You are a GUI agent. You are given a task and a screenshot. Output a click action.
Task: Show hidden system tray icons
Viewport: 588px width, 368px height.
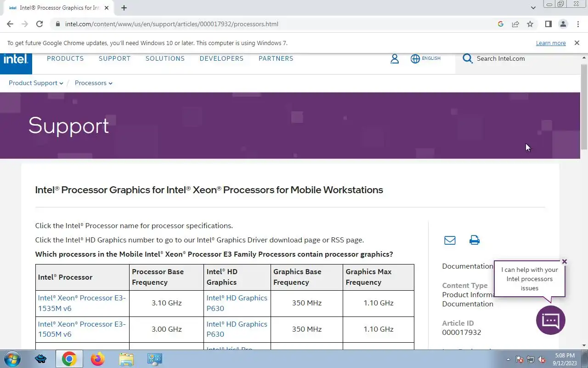[508, 360]
